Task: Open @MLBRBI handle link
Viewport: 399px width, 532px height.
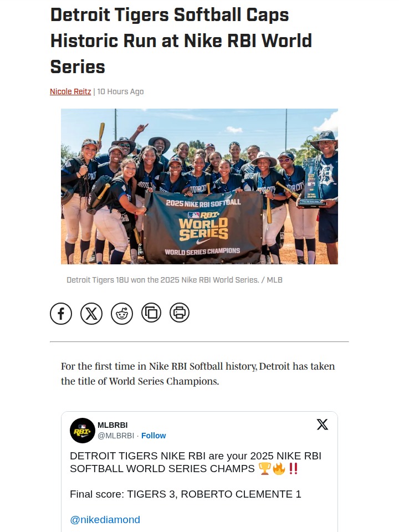Action: [x=116, y=436]
